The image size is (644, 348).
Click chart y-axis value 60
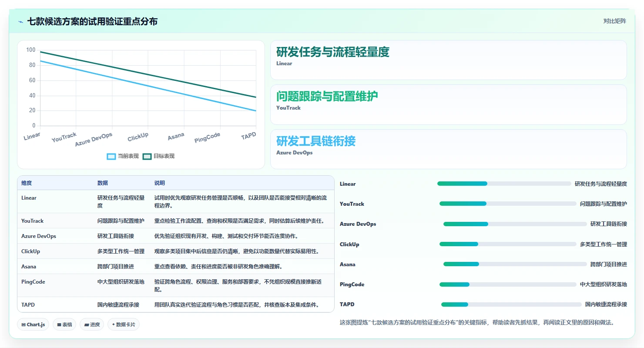tap(32, 80)
